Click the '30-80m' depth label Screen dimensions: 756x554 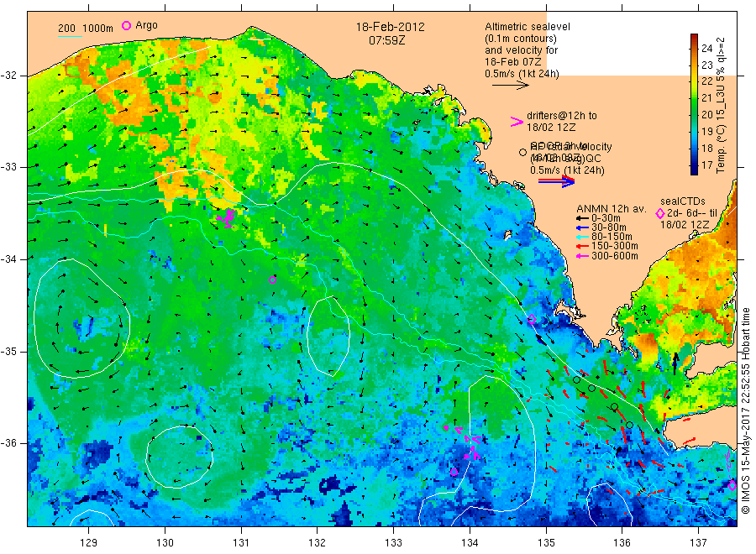click(609, 227)
